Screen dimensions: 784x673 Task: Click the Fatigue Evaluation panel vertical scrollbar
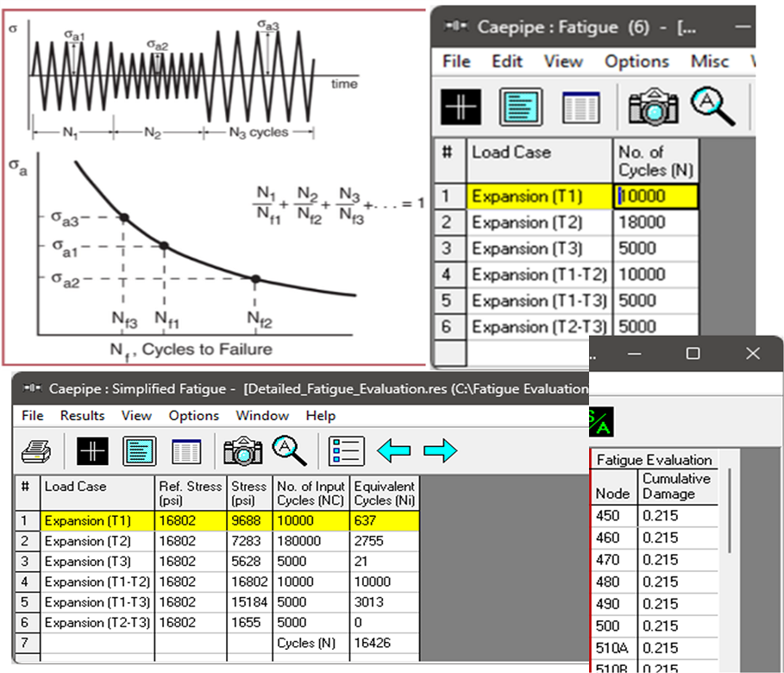click(x=730, y=509)
